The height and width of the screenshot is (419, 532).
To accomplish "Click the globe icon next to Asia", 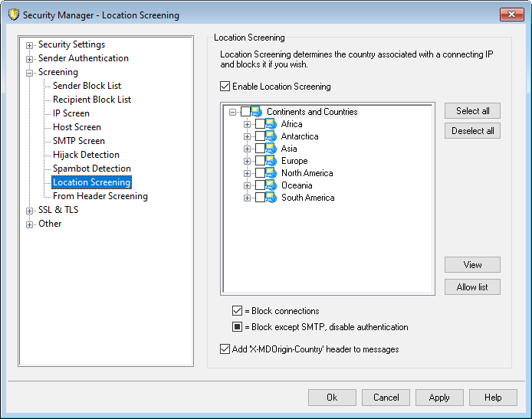I will [271, 149].
